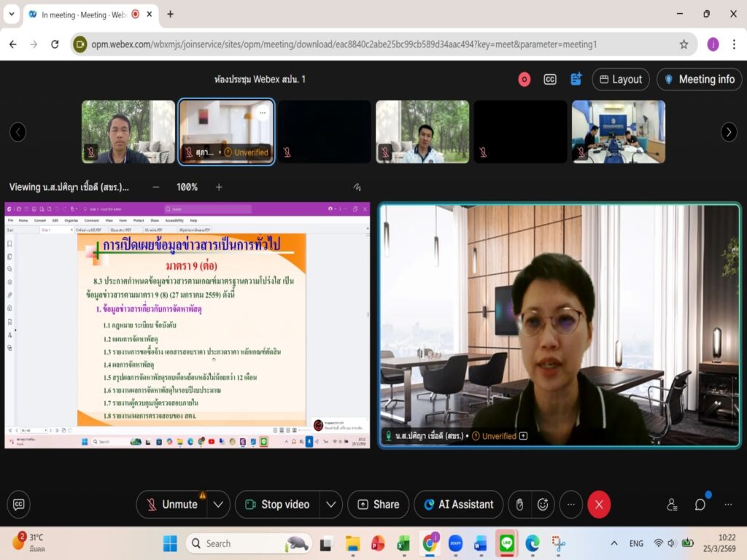Bookmark this page with the star icon
The image size is (747, 560).
point(684,44)
